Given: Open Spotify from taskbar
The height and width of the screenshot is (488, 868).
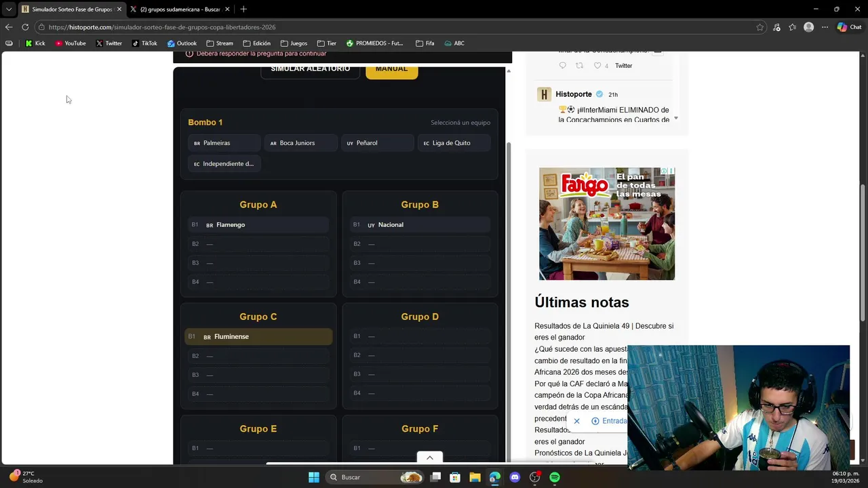Looking at the screenshot, I should point(555,477).
